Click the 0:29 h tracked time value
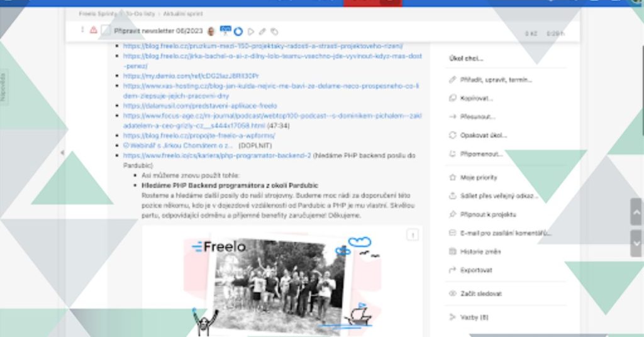This screenshot has height=337, width=644. pos(555,33)
